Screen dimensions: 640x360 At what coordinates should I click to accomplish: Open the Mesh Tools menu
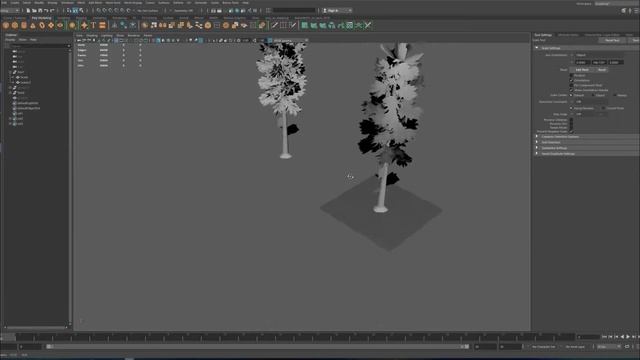tap(113, 3)
